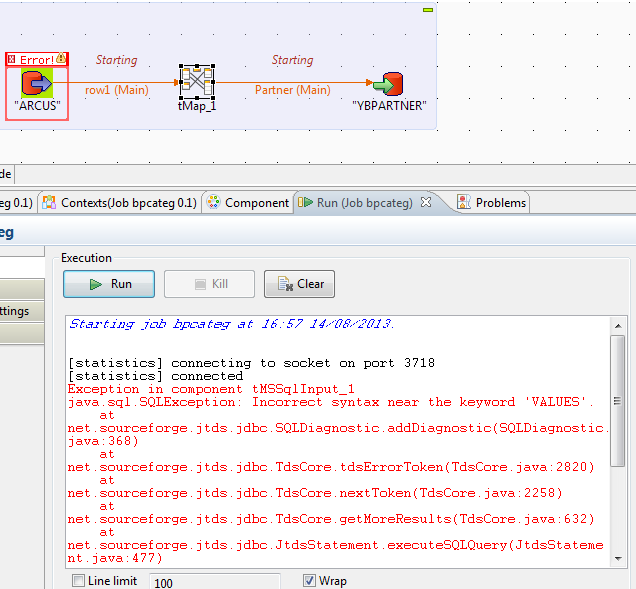Click the getMoreResults stack trace line
Screen dimensions: 636x589
coord(331,519)
